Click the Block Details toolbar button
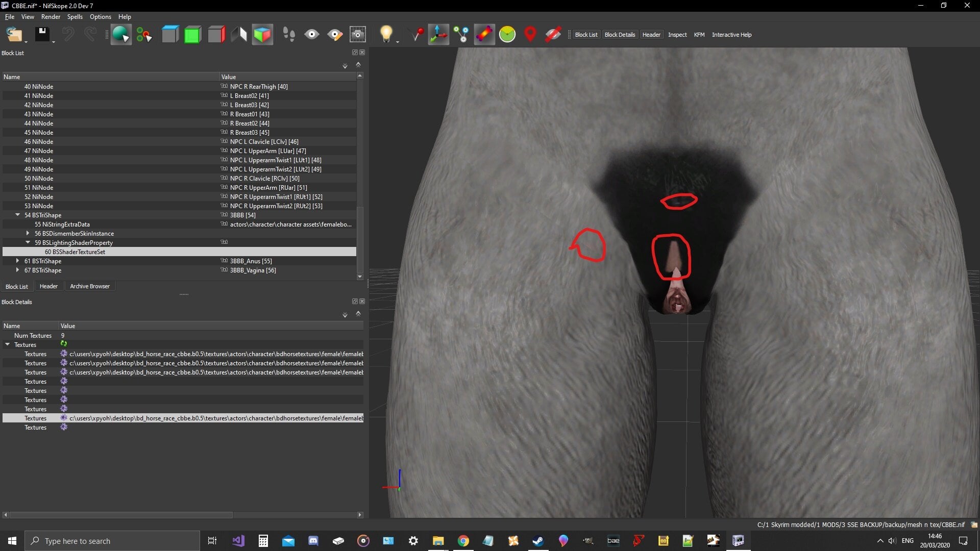 pyautogui.click(x=620, y=35)
